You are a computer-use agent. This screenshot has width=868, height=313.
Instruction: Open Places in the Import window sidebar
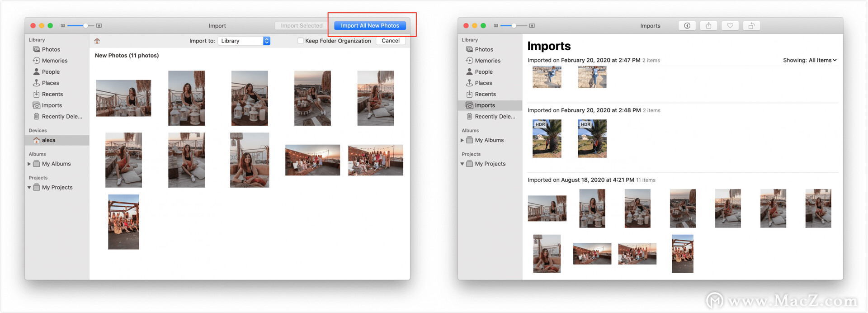click(x=57, y=83)
